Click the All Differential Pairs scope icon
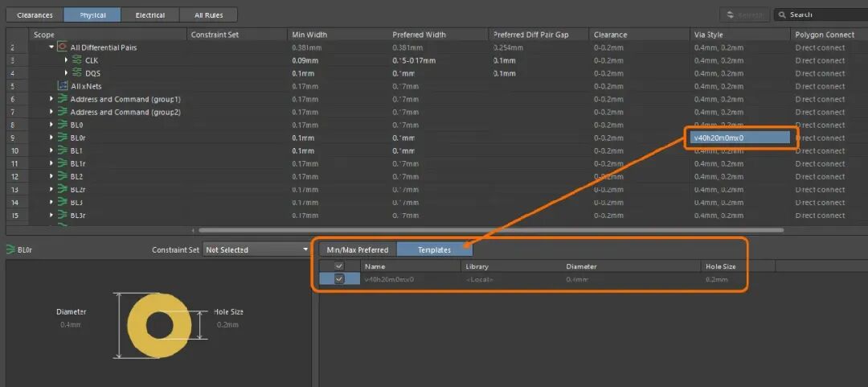The image size is (868, 387). [62, 47]
